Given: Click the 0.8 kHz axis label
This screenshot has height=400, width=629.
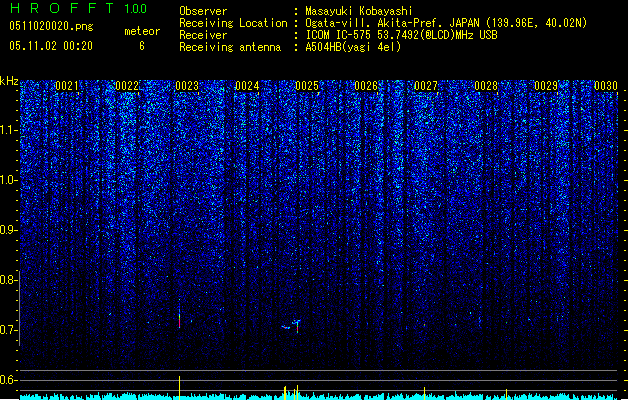Looking at the screenshot, I should pos(8,280).
